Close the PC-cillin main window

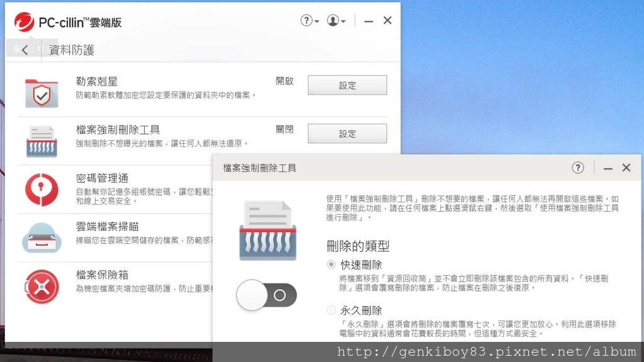(387, 21)
